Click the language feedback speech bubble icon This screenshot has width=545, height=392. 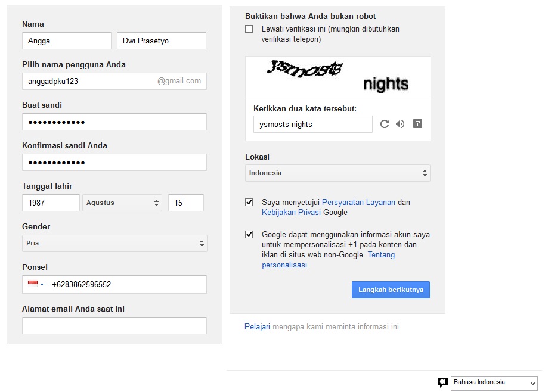[x=442, y=382]
